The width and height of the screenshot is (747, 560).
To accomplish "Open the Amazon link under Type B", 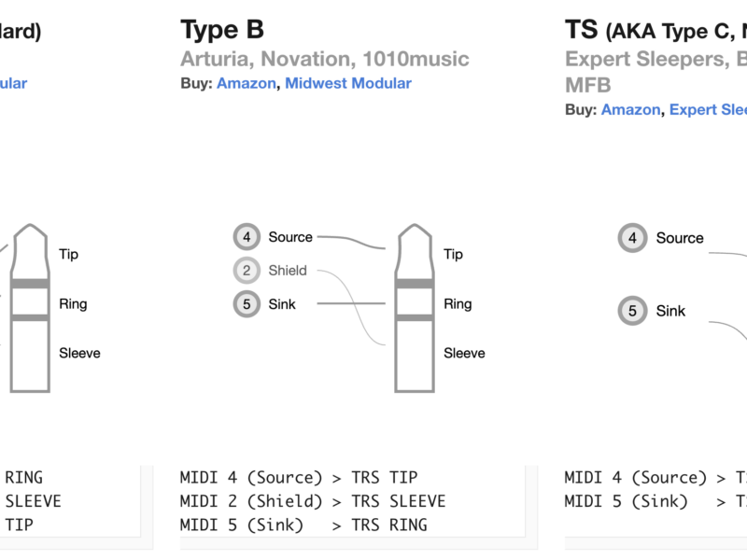I will (x=247, y=83).
